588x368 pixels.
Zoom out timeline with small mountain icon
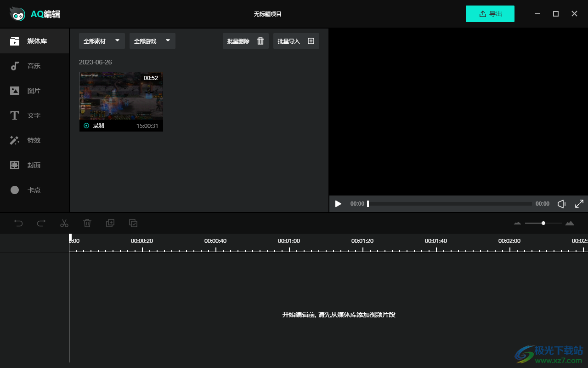pos(517,223)
